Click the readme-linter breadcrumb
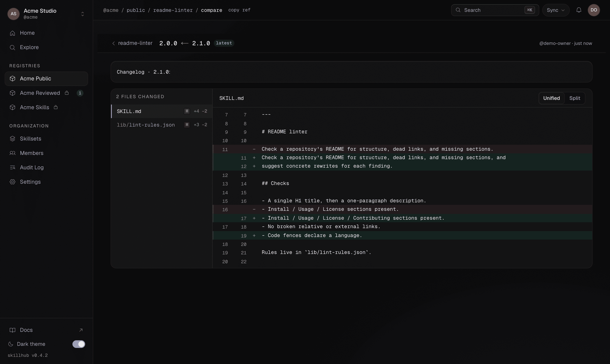This screenshot has height=364, width=610. click(173, 10)
